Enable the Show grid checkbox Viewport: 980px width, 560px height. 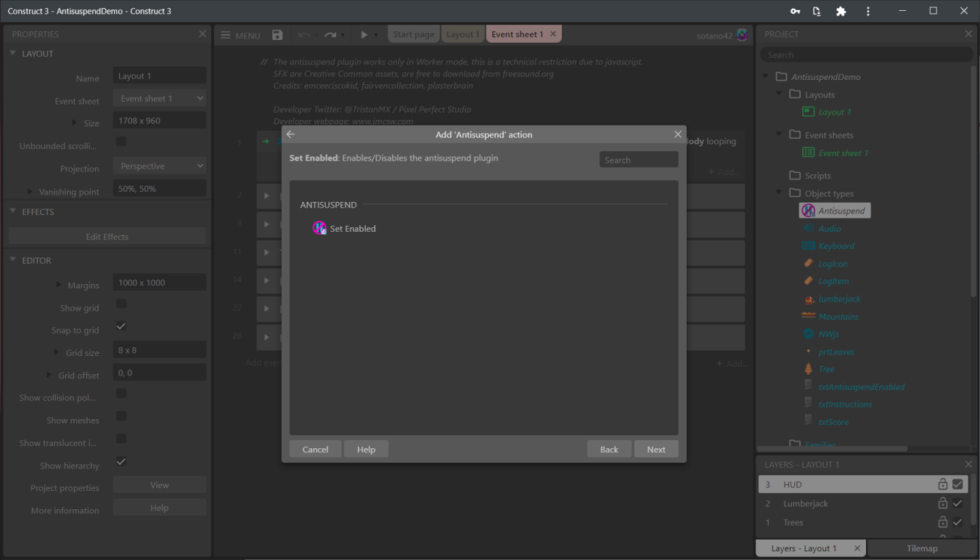click(121, 304)
